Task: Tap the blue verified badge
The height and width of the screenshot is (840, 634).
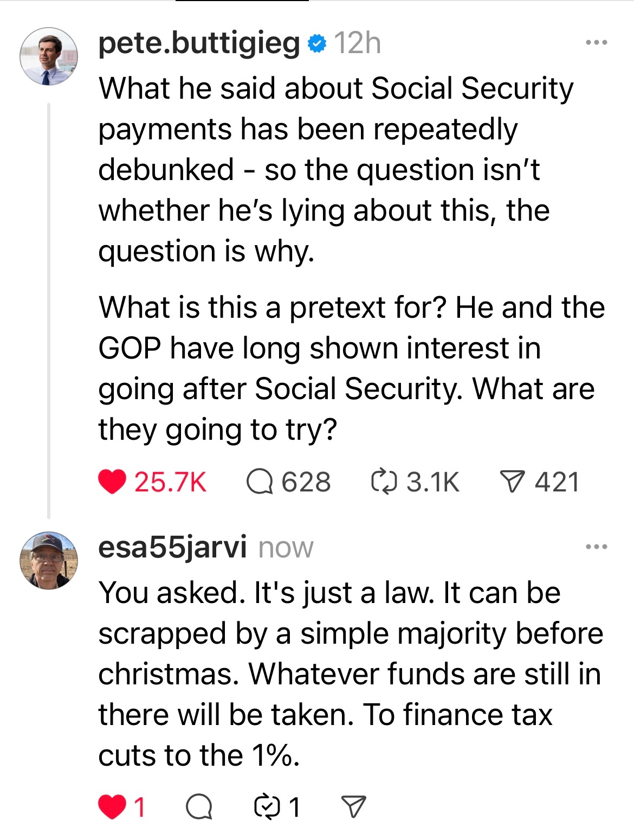Action: tap(317, 43)
